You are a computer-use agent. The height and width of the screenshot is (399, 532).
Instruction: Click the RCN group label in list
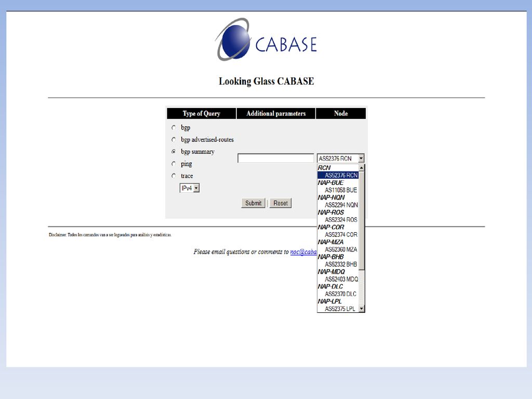point(324,168)
